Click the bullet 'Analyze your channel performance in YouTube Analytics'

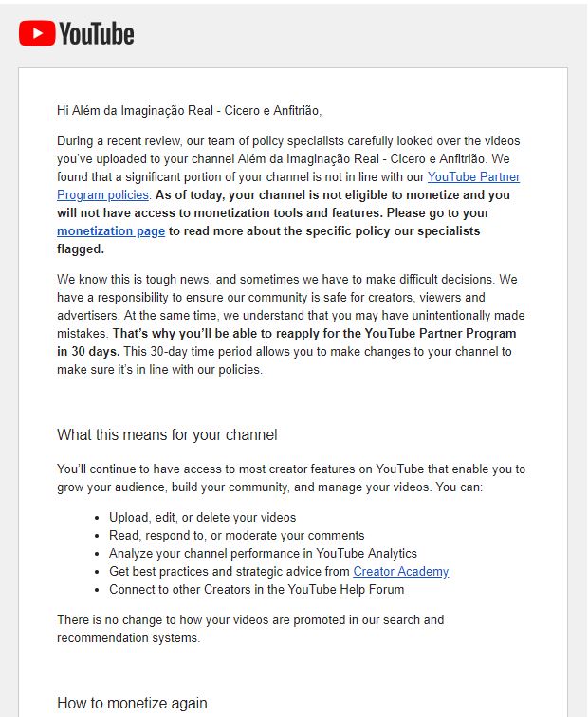point(263,553)
